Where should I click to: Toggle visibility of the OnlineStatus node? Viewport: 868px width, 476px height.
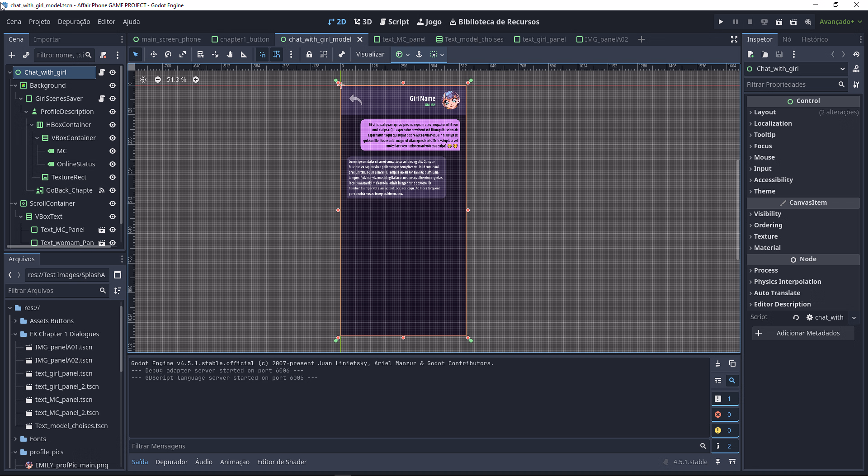(113, 164)
